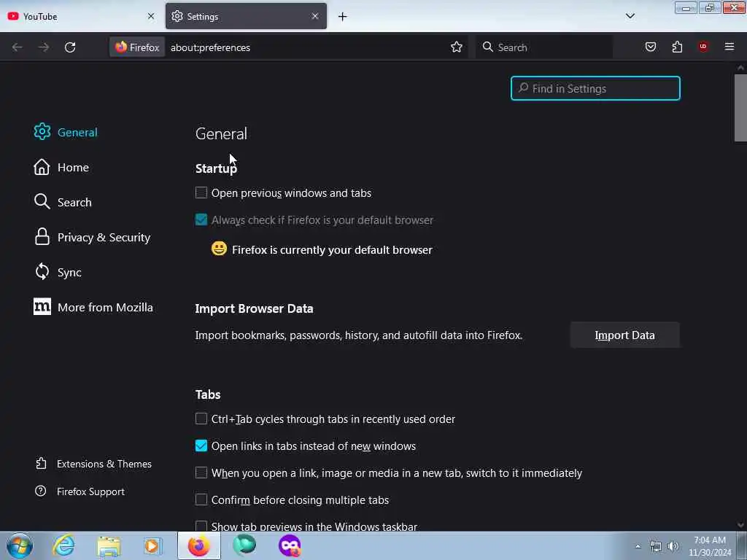Image resolution: width=747 pixels, height=560 pixels.
Task: Click the Mozilla 'm' logo icon
Action: pos(42,307)
